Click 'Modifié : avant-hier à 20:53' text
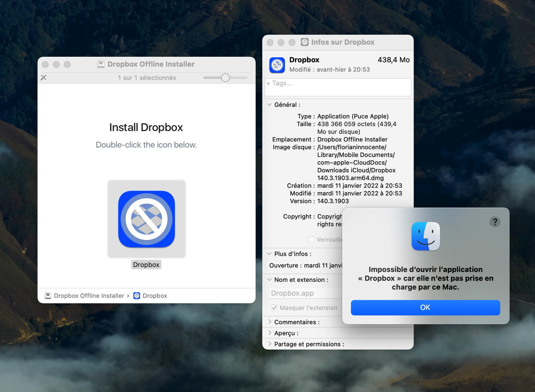The width and height of the screenshot is (535, 392). tap(330, 70)
